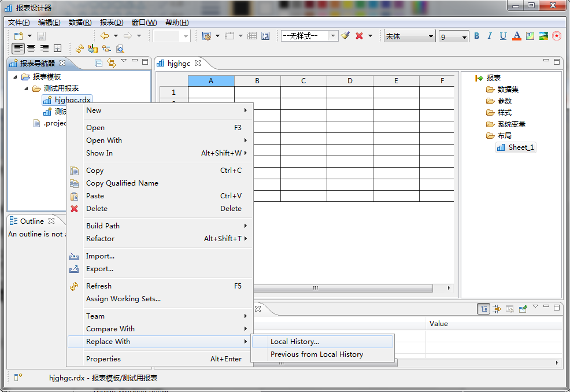
Task: Collapse the 报表模板 tree node
Action: pos(15,77)
